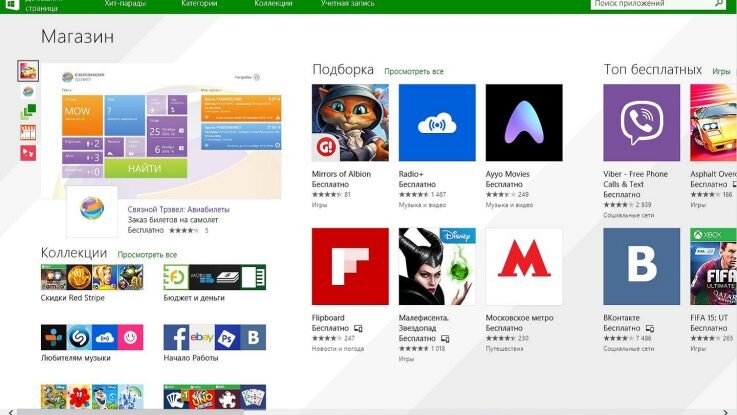Select the globe thumbnail in the featured sidebar

click(28, 91)
